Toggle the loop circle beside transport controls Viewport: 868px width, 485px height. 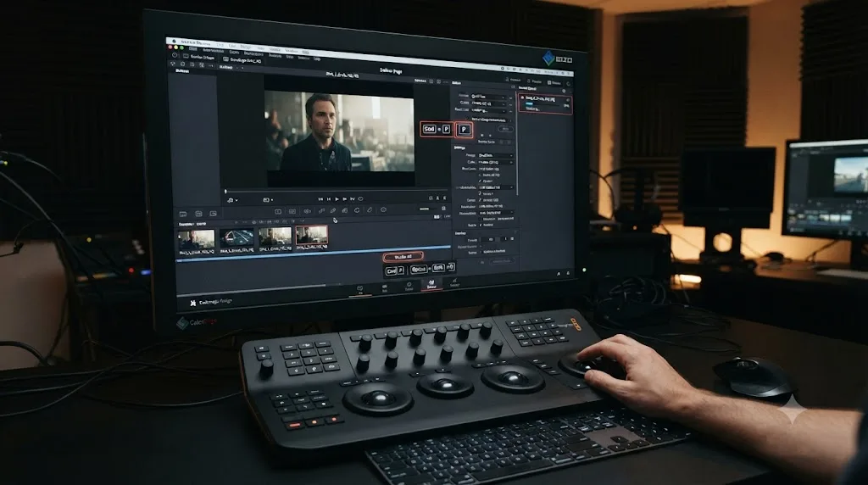click(360, 198)
